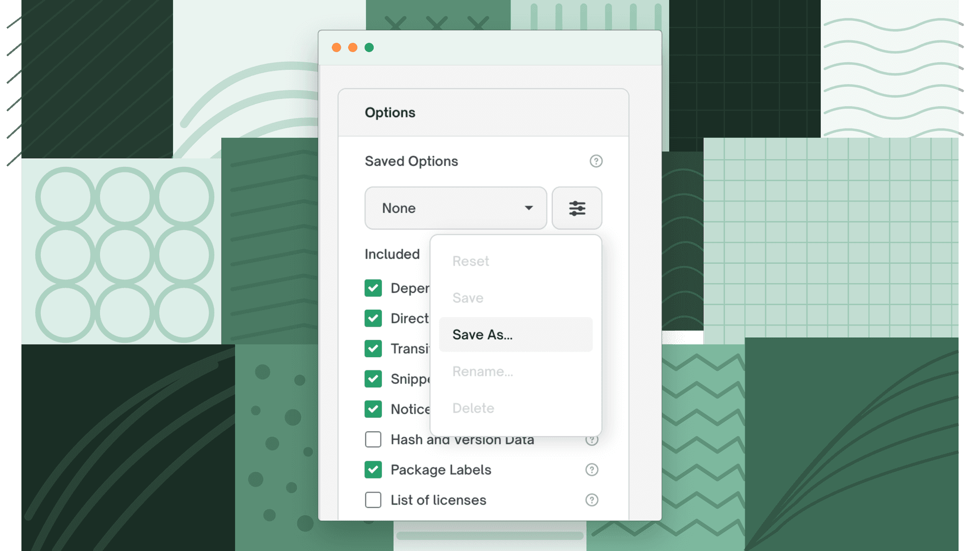Open the None saved options dropdown
The height and width of the screenshot is (551, 980).
456,208
